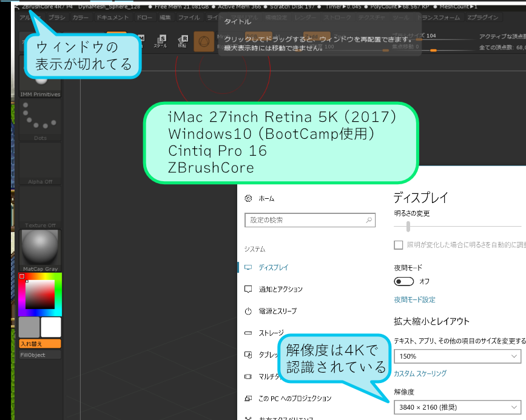The height and width of the screenshot is (420, 526).
Task: Click the 設定の検索 search field
Action: pyautogui.click(x=310, y=220)
